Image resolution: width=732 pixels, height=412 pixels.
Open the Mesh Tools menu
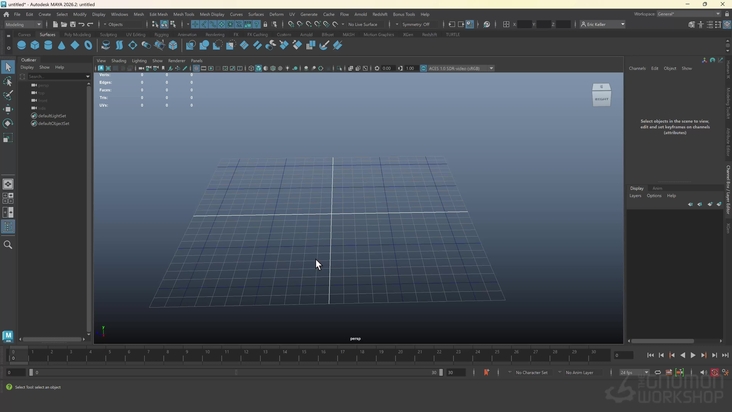click(184, 14)
